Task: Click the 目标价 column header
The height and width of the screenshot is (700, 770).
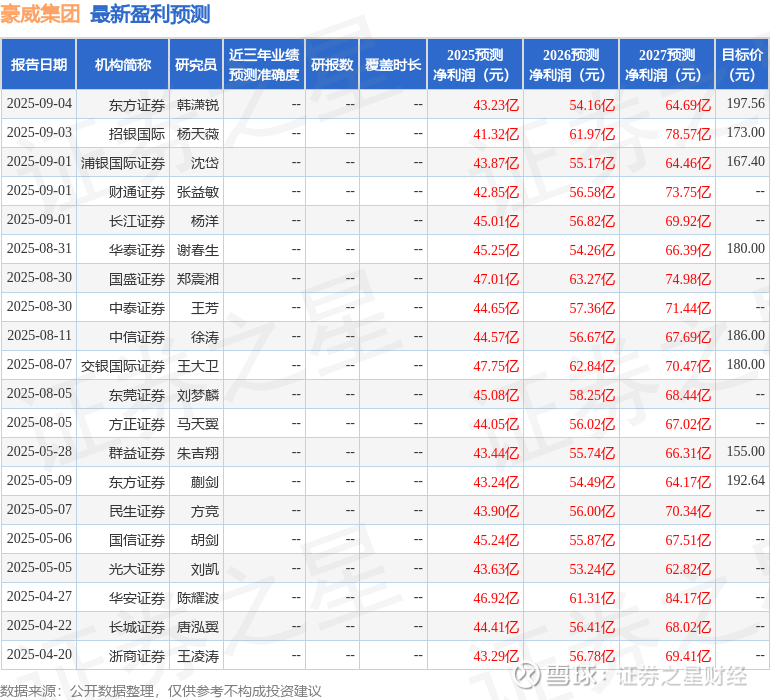Action: pyautogui.click(x=742, y=64)
